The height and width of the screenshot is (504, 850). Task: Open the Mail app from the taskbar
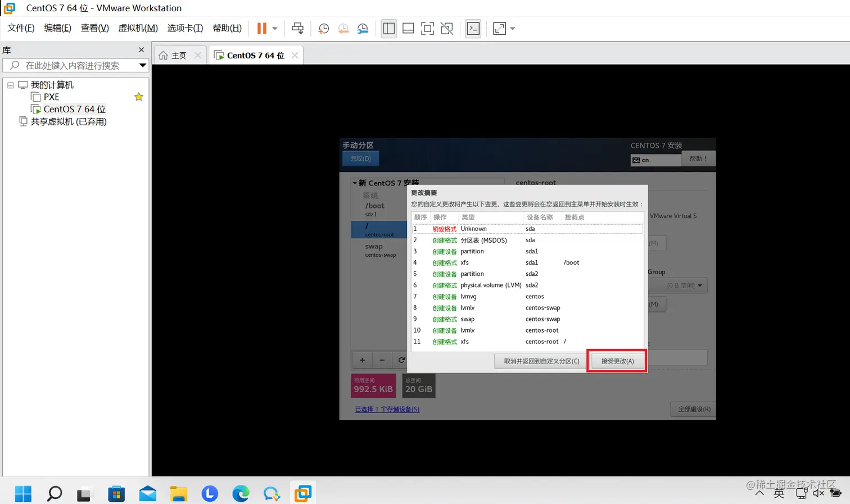tap(147, 493)
